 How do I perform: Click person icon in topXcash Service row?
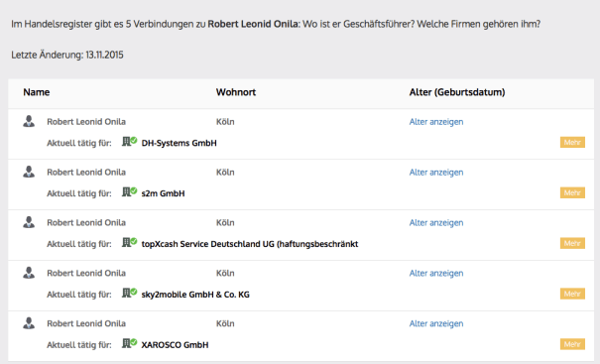[29, 222]
